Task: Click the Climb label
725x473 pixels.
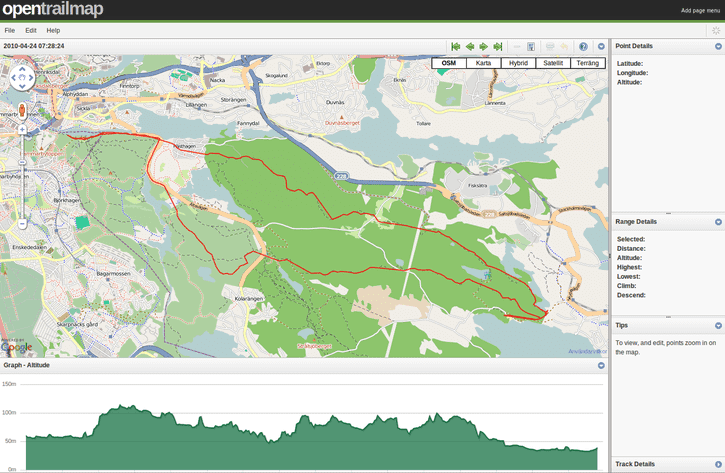Action: (x=627, y=286)
